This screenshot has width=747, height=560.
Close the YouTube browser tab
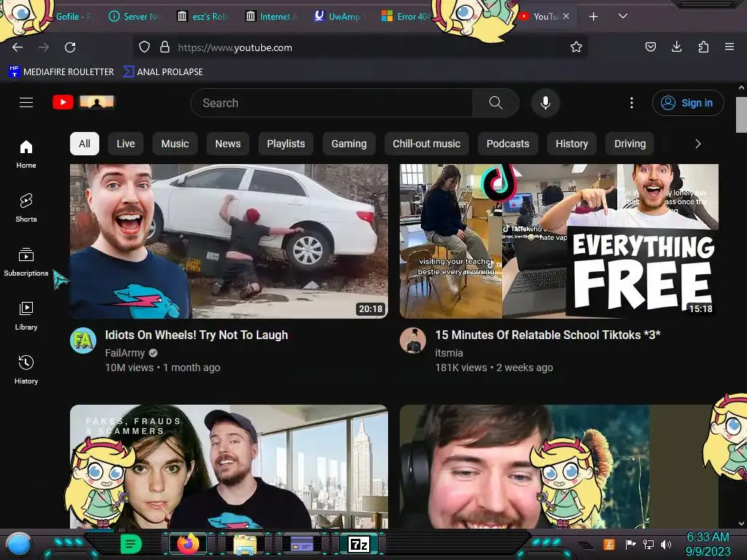coord(566,16)
